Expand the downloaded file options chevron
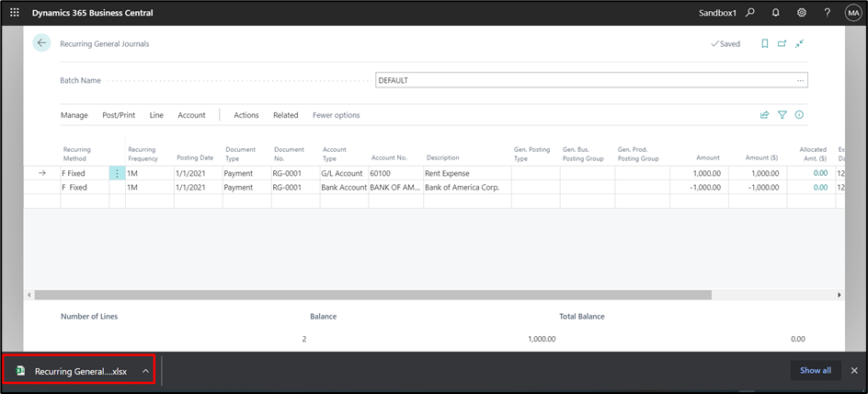The image size is (868, 394). pyautogui.click(x=145, y=371)
